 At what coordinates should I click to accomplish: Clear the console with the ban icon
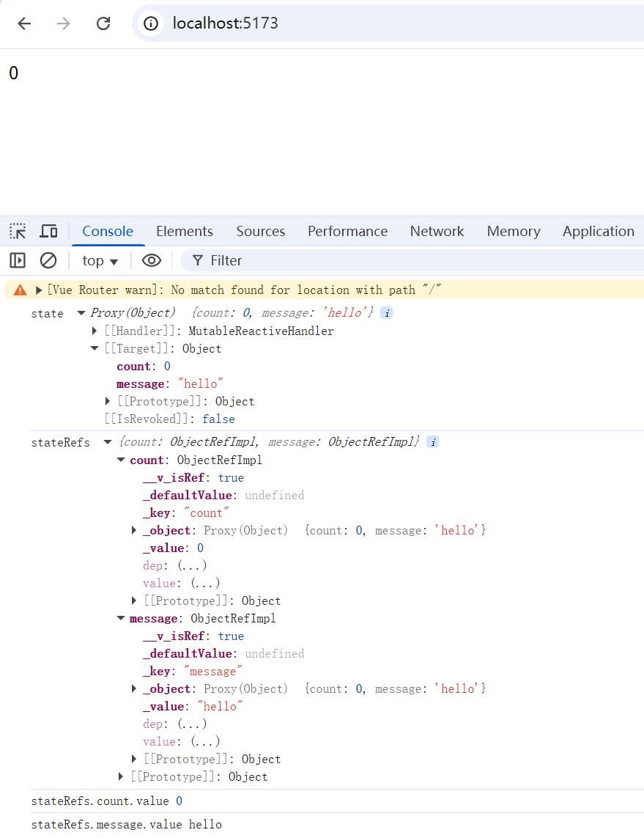(48, 261)
